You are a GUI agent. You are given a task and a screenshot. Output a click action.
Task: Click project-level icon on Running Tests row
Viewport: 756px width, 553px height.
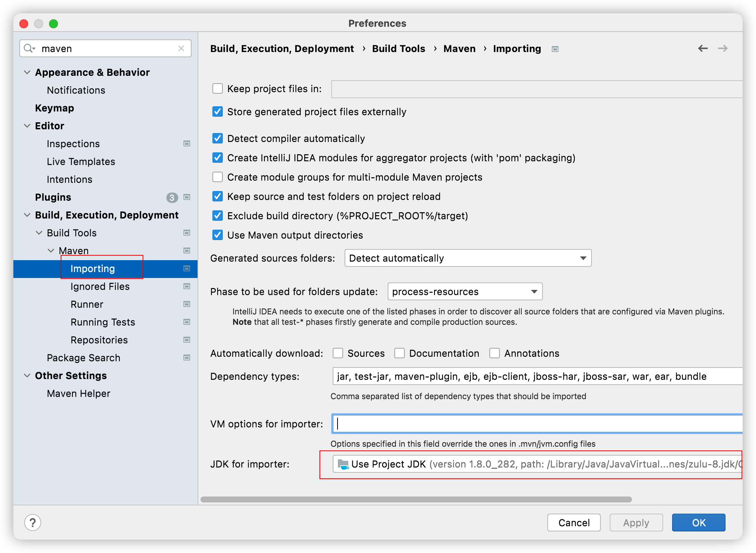tap(187, 322)
